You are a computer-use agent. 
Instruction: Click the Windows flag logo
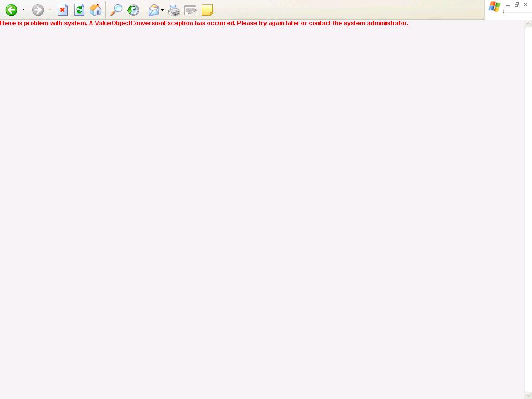pyautogui.click(x=495, y=7)
